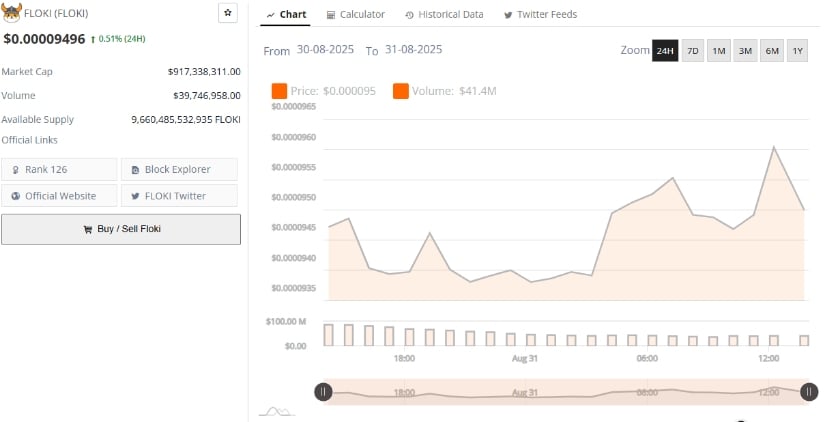
Task: Click the Volume value $39,746,958.00
Action: pos(207,96)
